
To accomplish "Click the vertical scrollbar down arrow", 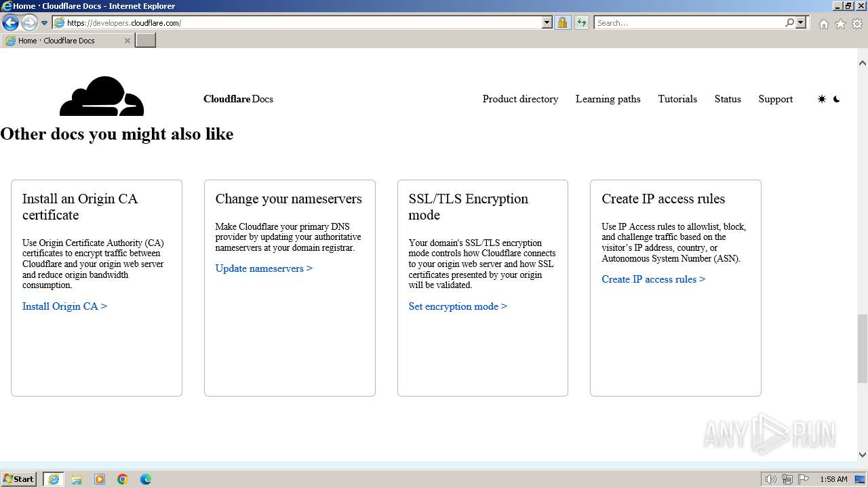I will click(863, 455).
